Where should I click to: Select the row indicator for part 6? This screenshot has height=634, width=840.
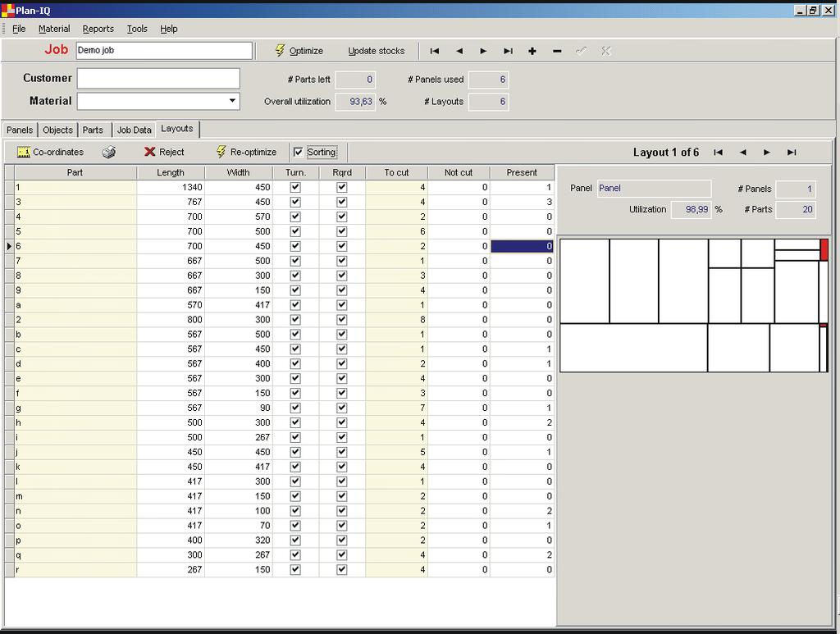coord(10,246)
